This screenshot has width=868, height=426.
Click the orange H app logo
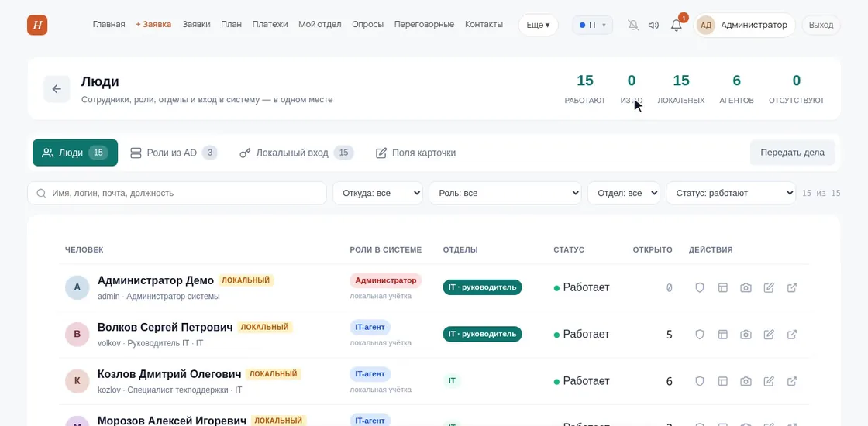tap(37, 25)
